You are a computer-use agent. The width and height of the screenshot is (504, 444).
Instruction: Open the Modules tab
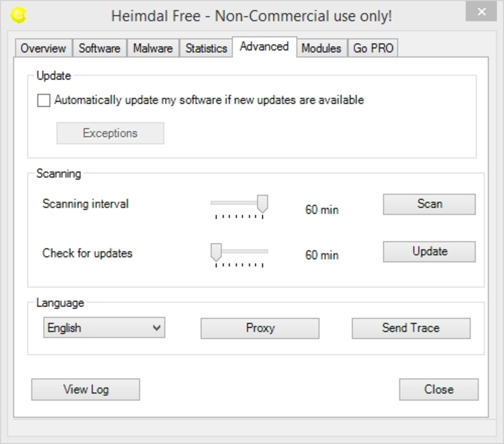[x=322, y=48]
